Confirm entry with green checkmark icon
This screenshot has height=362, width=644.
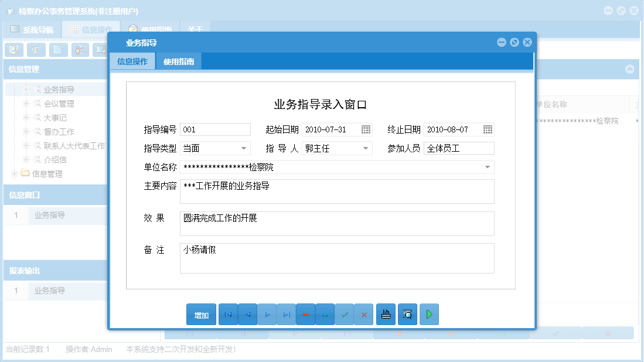coord(345,315)
